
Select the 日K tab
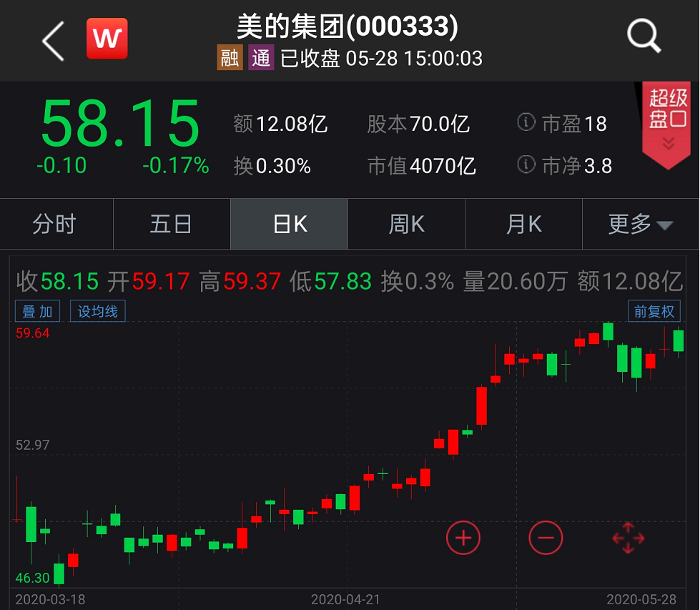(x=290, y=224)
